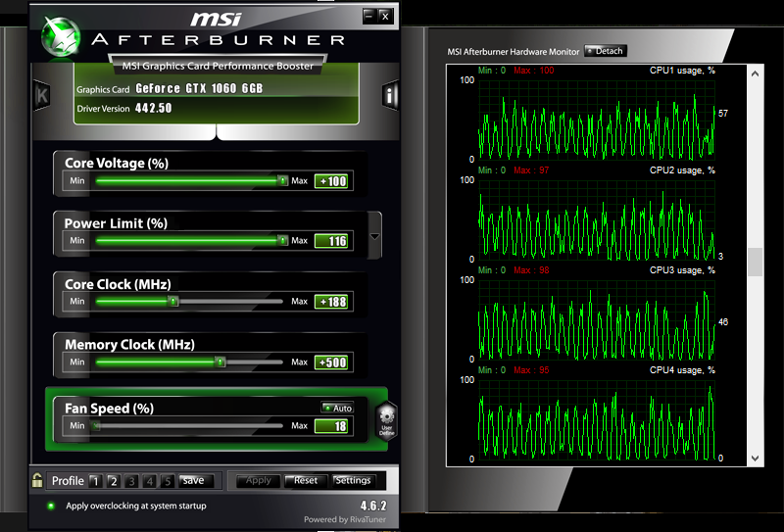Minimize the Afterburner window

click(x=369, y=16)
